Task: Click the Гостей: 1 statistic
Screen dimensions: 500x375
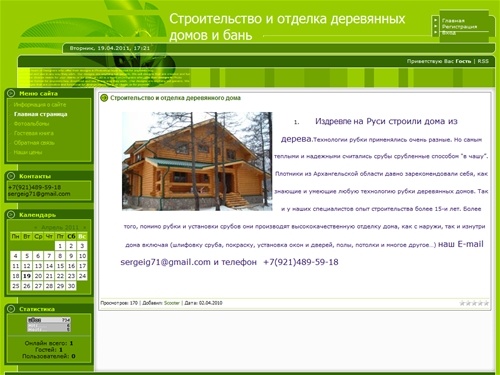Action: pyautogui.click(x=49, y=350)
